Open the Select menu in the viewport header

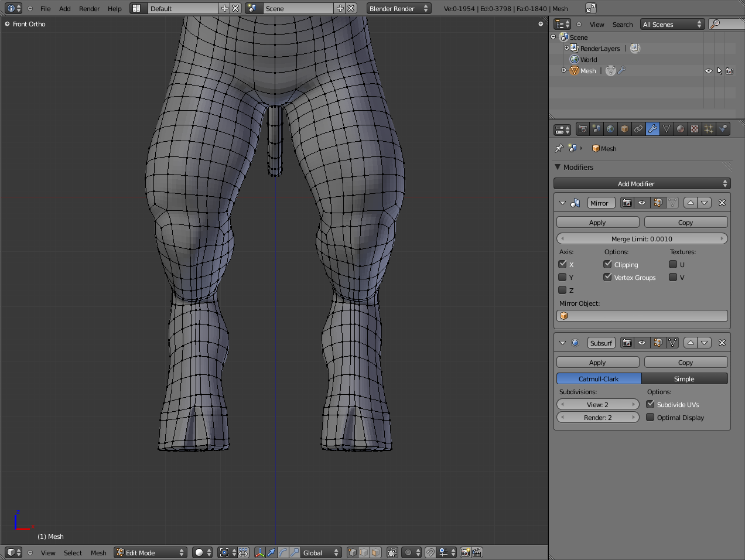tap(73, 552)
